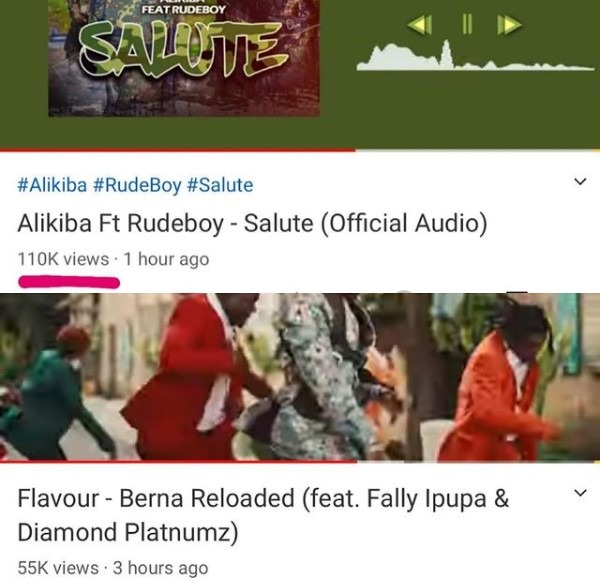Open Alikiba Ft Rudeboy Salute video title
The image size is (600, 584).
[x=253, y=223]
